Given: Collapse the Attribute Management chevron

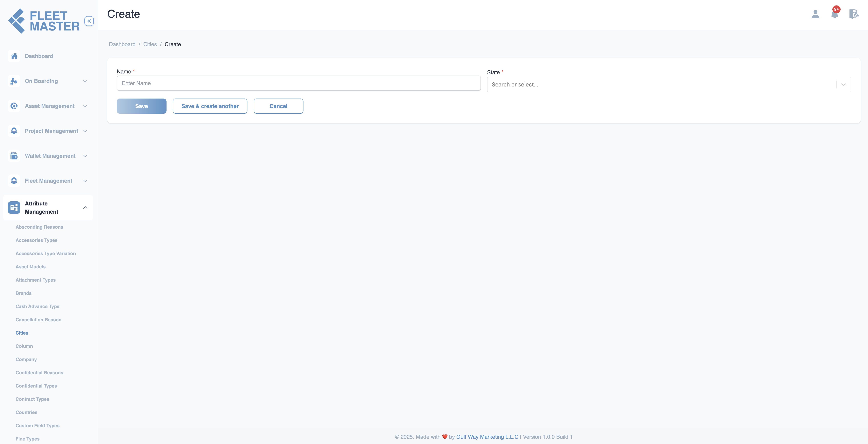Looking at the screenshot, I should tap(85, 208).
